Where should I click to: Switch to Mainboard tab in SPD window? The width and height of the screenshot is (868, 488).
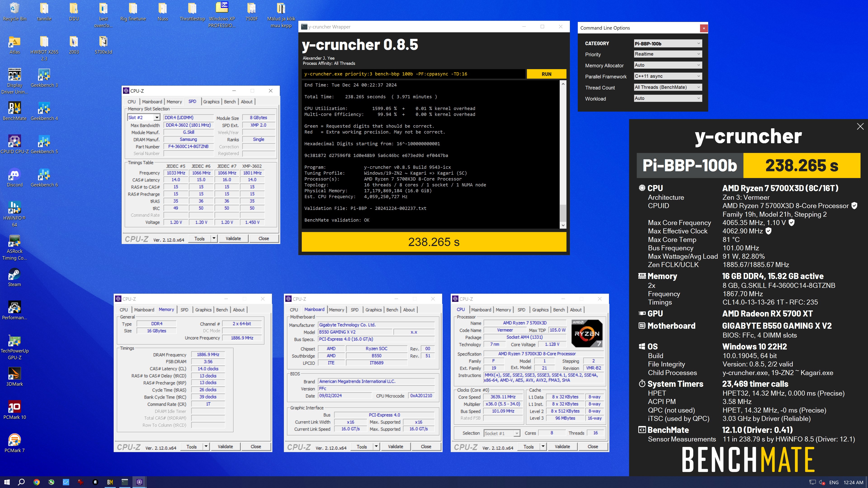coord(152,102)
